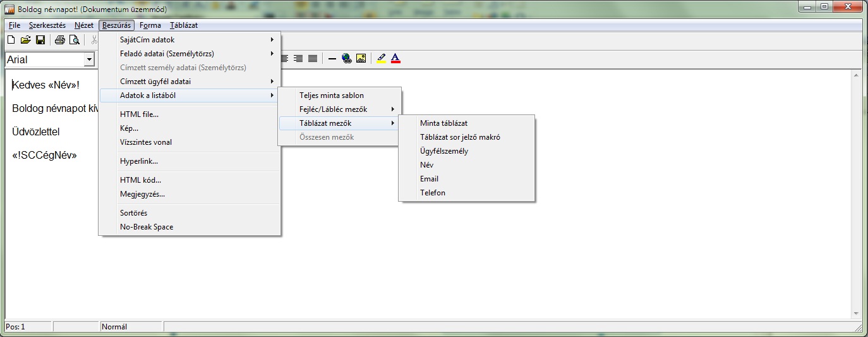Click the align right icon
This screenshot has width=868, height=337.
coord(298,59)
